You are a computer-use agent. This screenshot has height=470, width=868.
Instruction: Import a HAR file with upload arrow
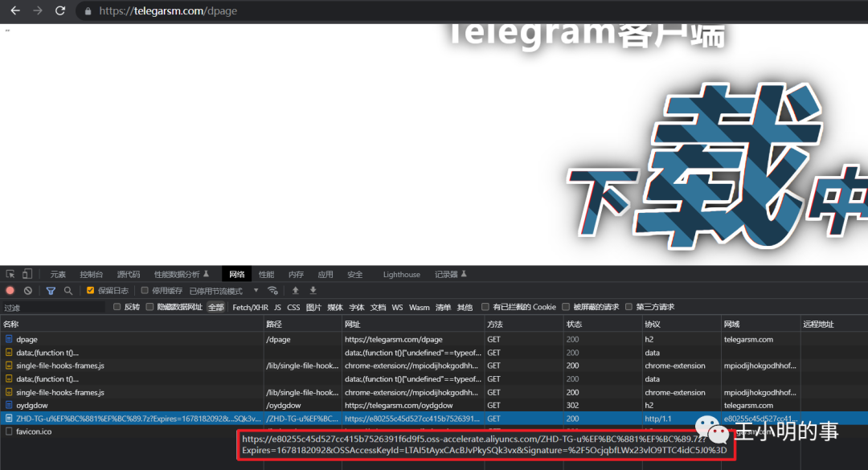295,290
